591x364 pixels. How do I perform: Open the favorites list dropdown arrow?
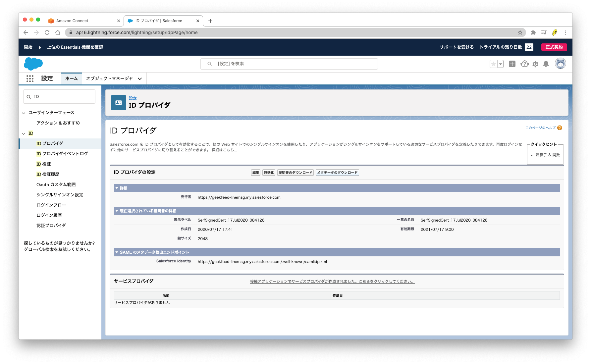(x=501, y=64)
